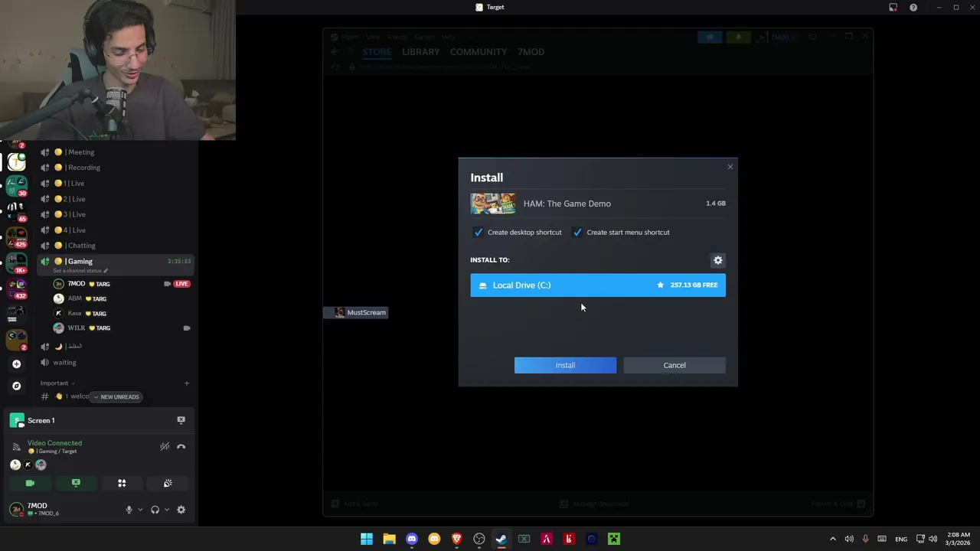
Task: Toggle screen share button
Action: pyautogui.click(x=76, y=484)
